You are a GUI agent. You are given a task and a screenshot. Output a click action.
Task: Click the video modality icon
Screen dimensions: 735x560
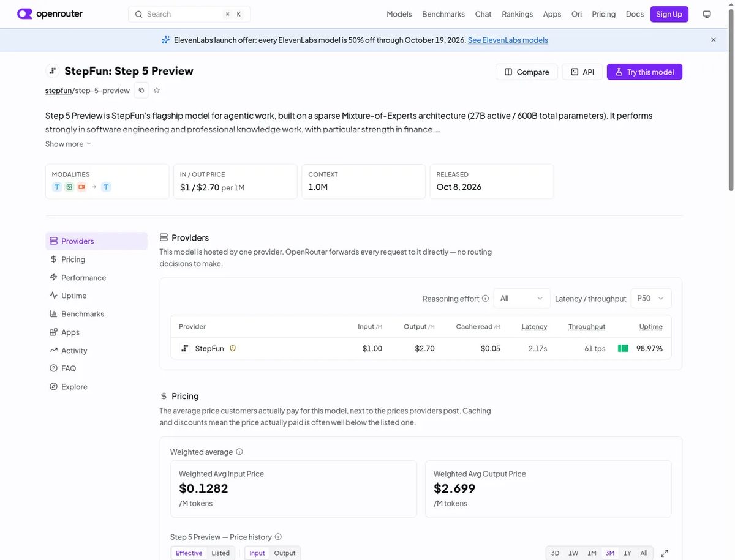pyautogui.click(x=81, y=187)
